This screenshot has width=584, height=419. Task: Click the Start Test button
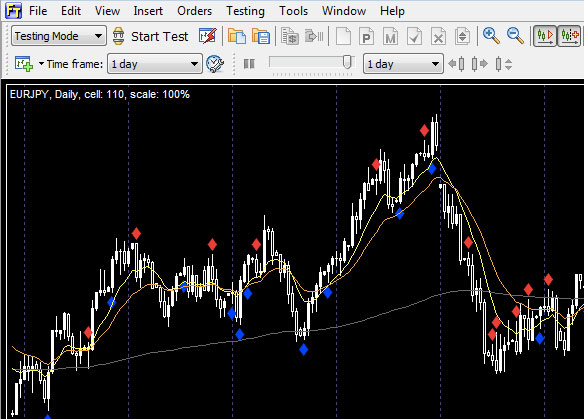coord(151,36)
